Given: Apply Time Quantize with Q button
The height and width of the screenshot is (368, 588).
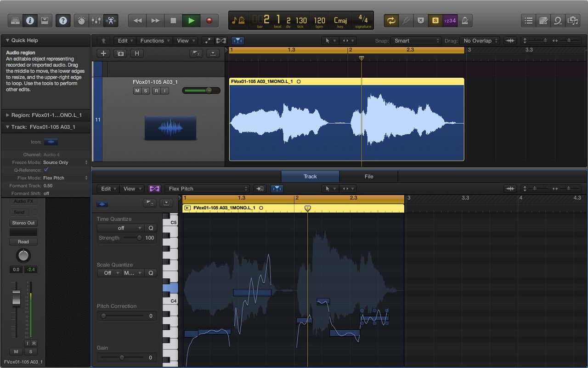Looking at the screenshot, I should tap(151, 228).
